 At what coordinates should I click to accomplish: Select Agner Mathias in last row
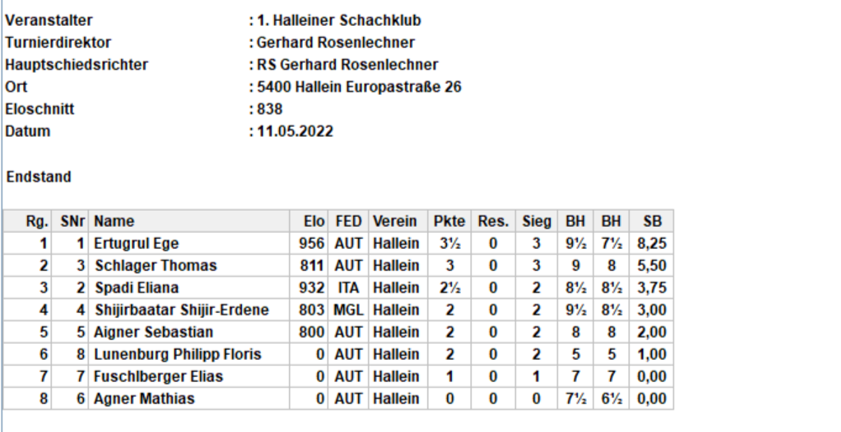(x=144, y=399)
